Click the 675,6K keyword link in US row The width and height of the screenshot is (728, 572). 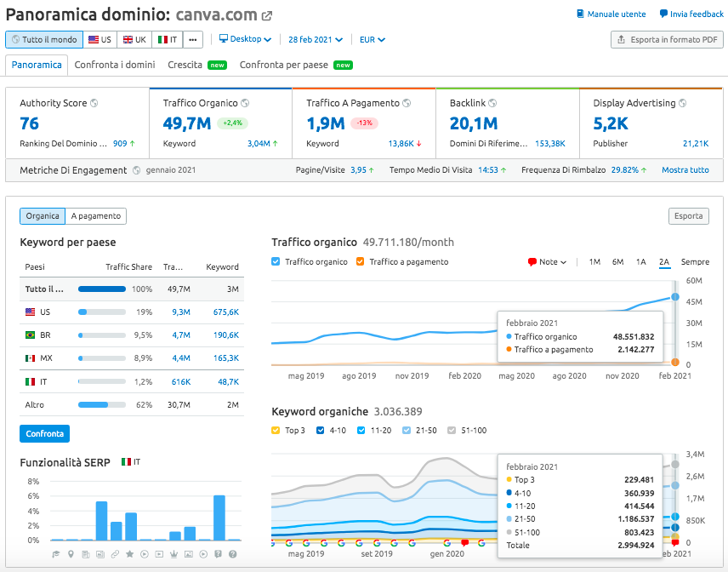(x=226, y=312)
